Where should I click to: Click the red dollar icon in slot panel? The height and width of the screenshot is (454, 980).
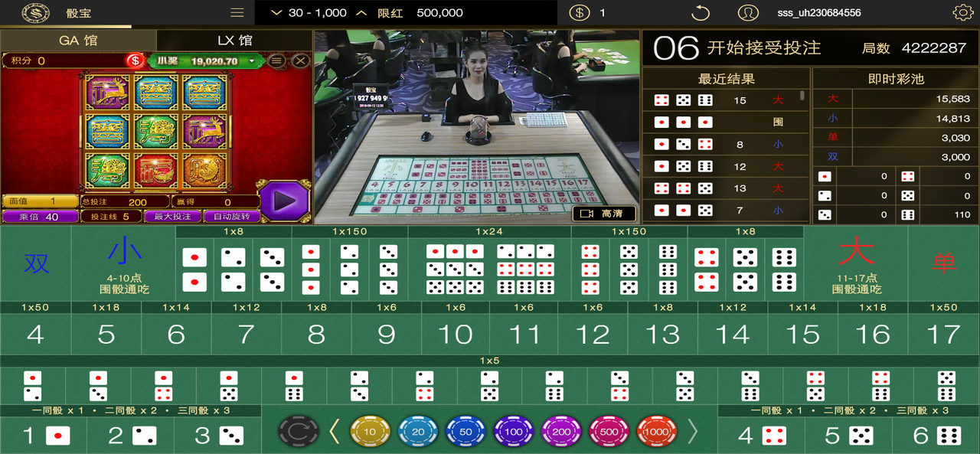pos(136,60)
